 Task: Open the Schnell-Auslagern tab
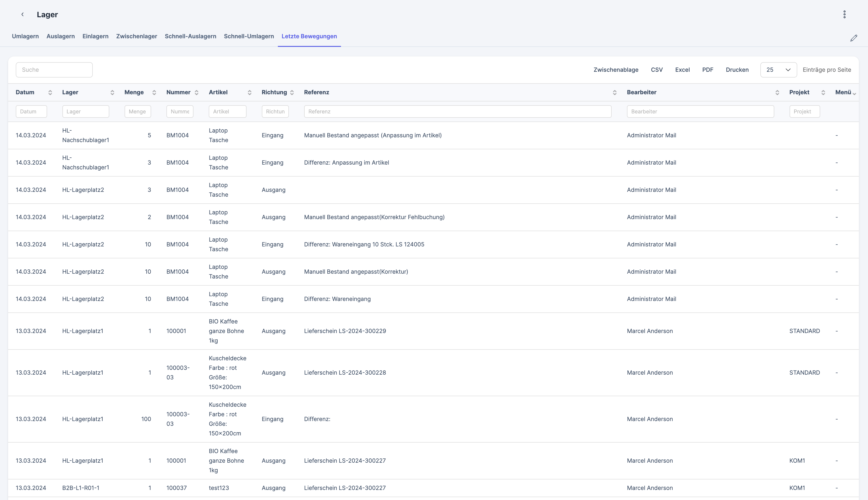[191, 36]
